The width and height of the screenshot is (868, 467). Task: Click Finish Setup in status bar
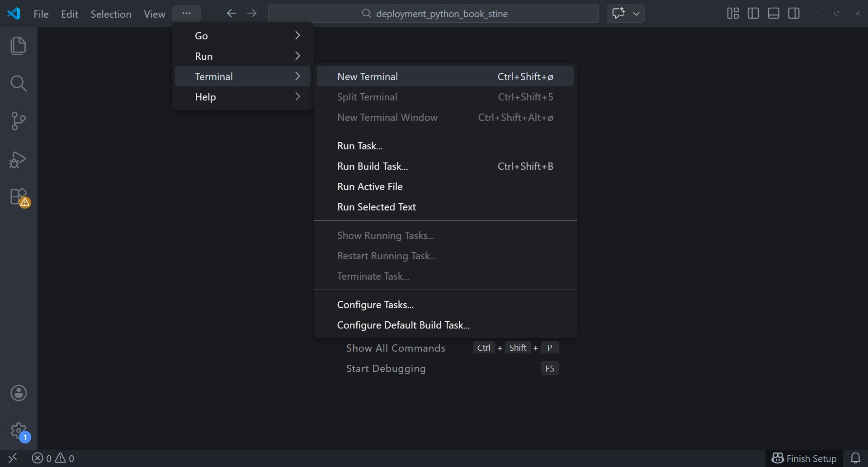click(x=804, y=458)
